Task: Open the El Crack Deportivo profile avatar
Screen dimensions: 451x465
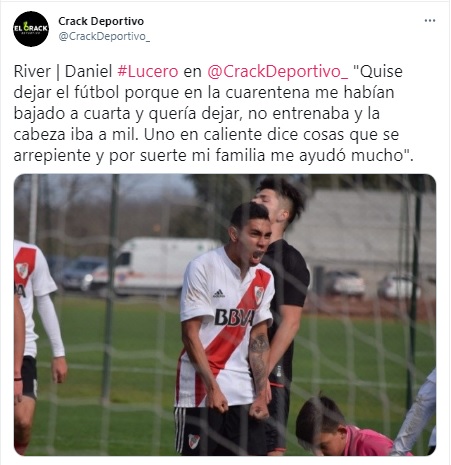Action: (x=31, y=29)
